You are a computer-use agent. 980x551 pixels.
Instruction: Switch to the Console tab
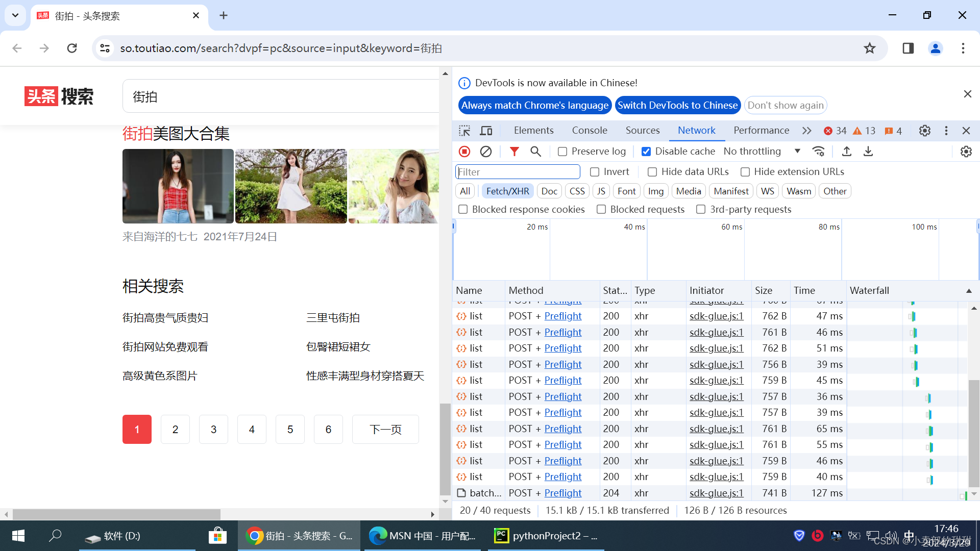pos(589,131)
